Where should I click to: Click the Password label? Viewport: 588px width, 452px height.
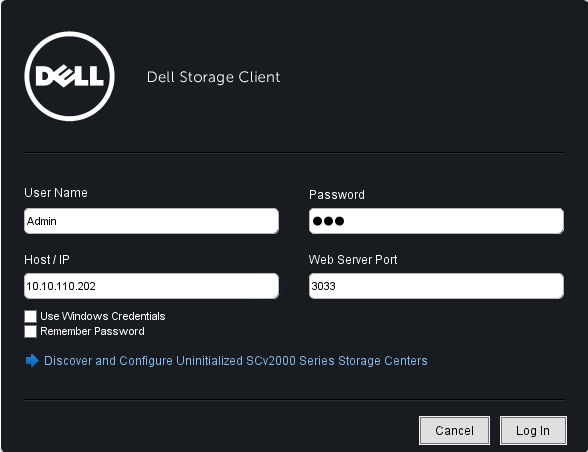coord(337,194)
